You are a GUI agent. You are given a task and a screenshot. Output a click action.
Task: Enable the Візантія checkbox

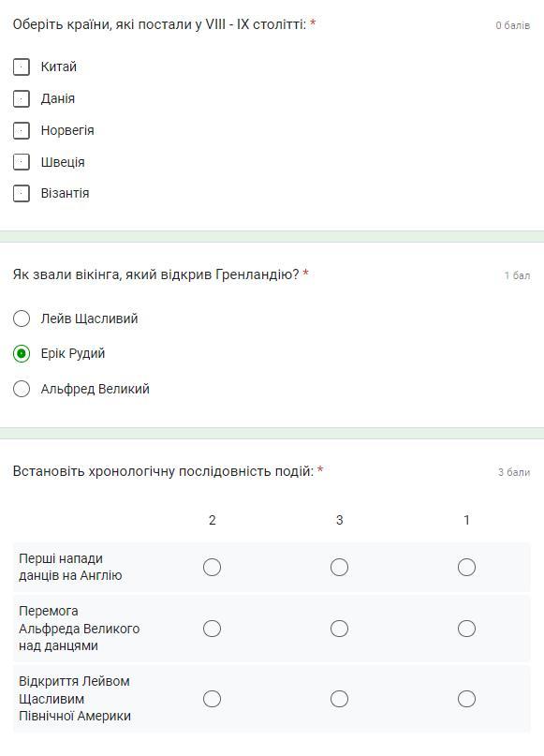22,193
